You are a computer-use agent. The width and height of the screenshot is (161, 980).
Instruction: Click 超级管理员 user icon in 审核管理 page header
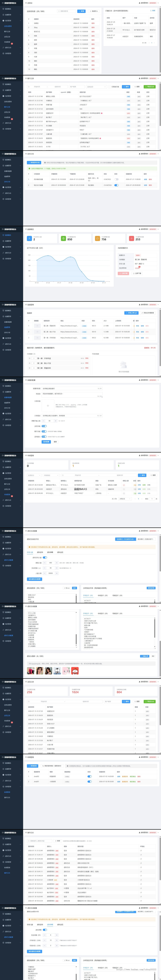140,455
